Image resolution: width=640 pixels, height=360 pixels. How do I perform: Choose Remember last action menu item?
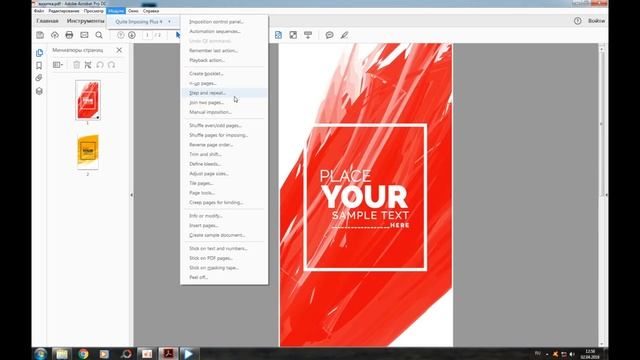point(224,51)
